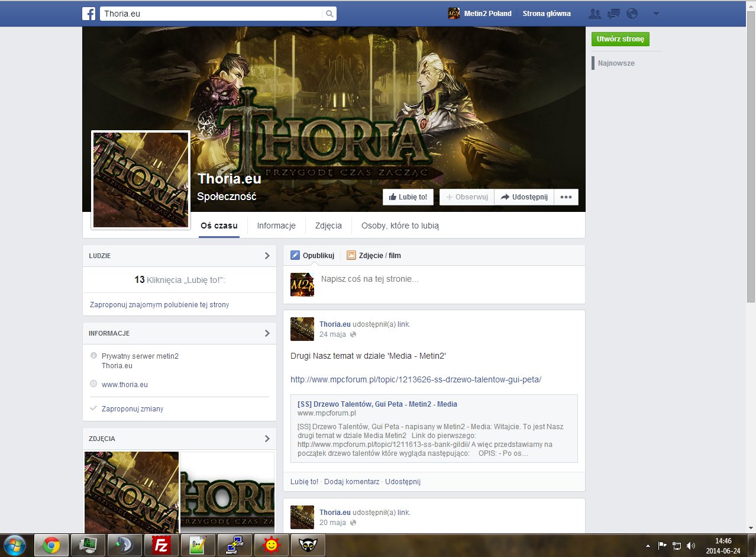Expand the LUDZIE section chevron
Screen dimensions: 756x557
click(267, 256)
